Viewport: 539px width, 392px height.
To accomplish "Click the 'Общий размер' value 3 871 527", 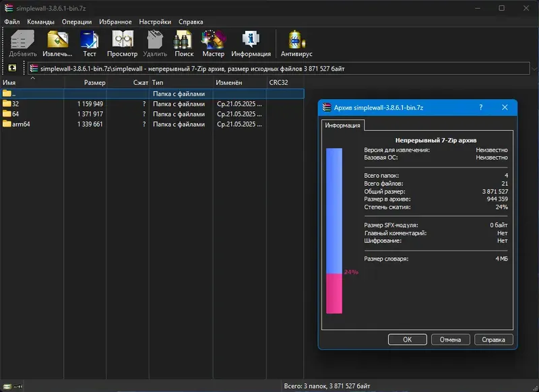I will [495, 191].
